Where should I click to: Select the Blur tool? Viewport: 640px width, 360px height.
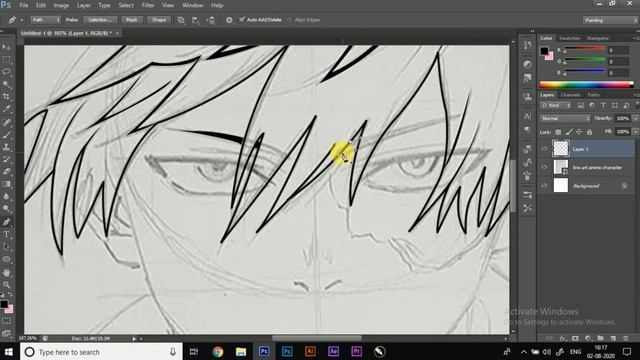tap(6, 196)
